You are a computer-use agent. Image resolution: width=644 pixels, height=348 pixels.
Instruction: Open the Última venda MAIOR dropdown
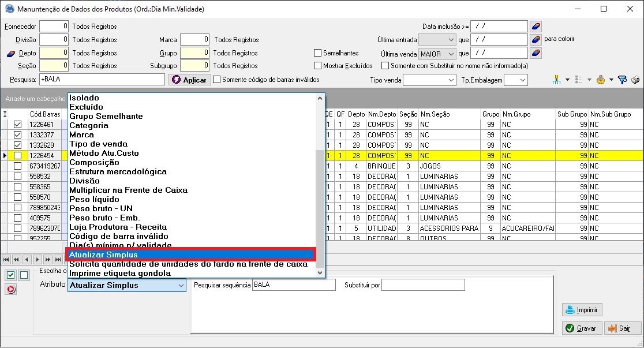pyautogui.click(x=451, y=54)
